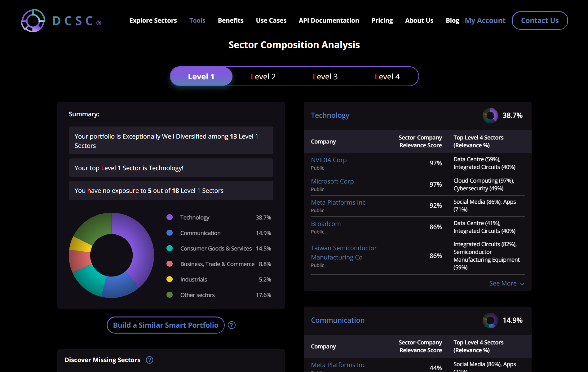Open Meta Platforms Inc link in Technology table
Screen dimensions: 588x372
pyautogui.click(x=338, y=202)
